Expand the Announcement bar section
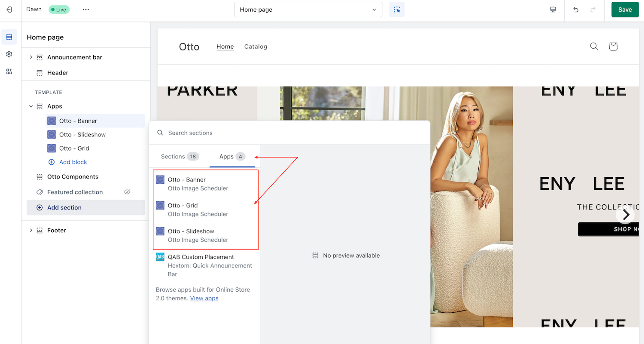Image resolution: width=644 pixels, height=344 pixels. [x=31, y=57]
